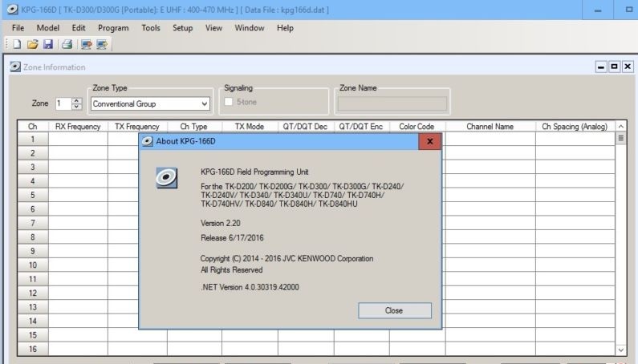638x364 pixels.
Task: Click the Write data to radio icon
Action: tap(102, 44)
